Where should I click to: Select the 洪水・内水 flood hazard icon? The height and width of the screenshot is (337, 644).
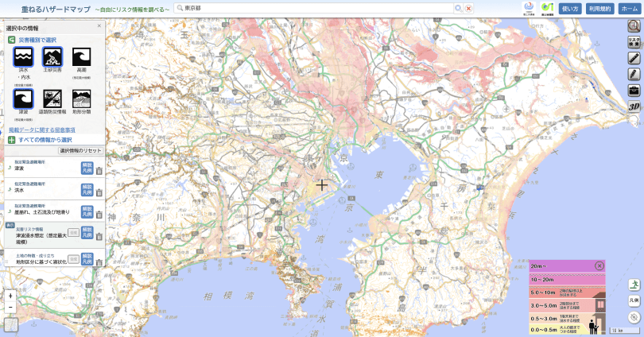coord(23,56)
